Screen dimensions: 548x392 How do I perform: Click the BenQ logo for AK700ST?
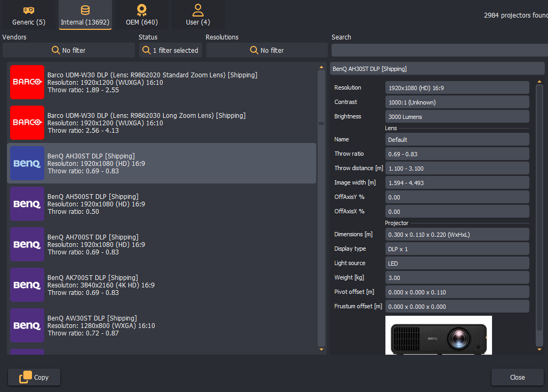27,285
